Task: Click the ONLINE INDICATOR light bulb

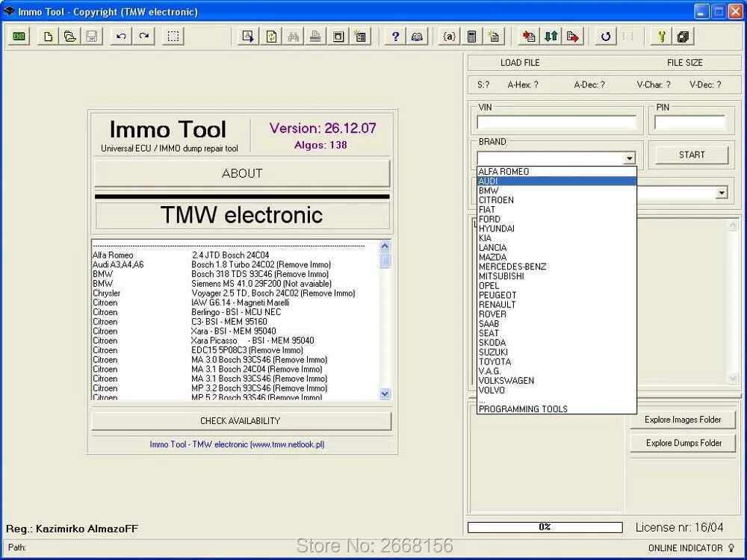Action: coord(732,548)
